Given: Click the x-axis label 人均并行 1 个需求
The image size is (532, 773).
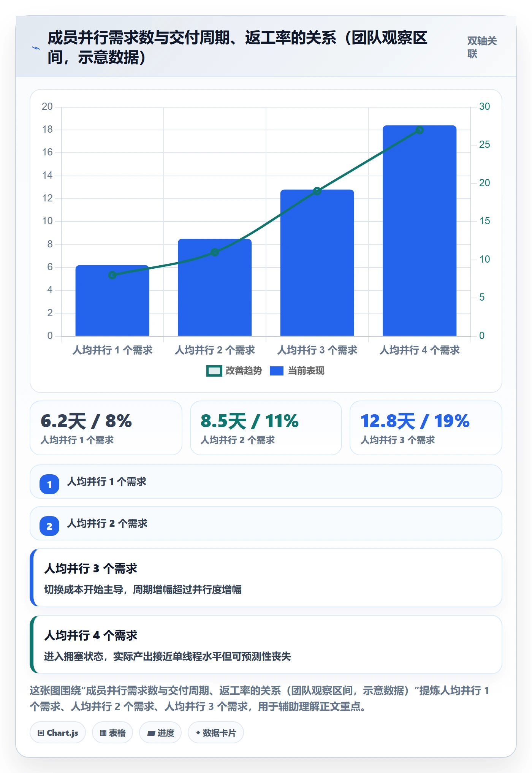Looking at the screenshot, I should coord(112,350).
